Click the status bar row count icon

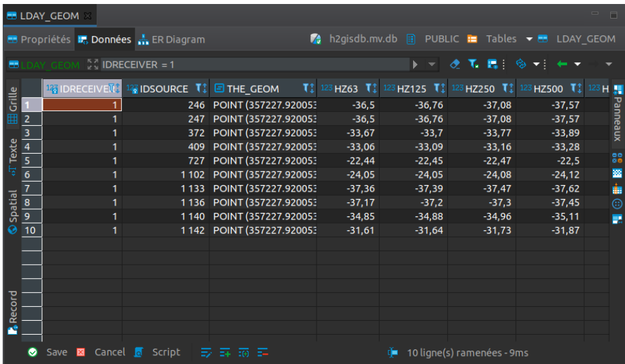392,353
